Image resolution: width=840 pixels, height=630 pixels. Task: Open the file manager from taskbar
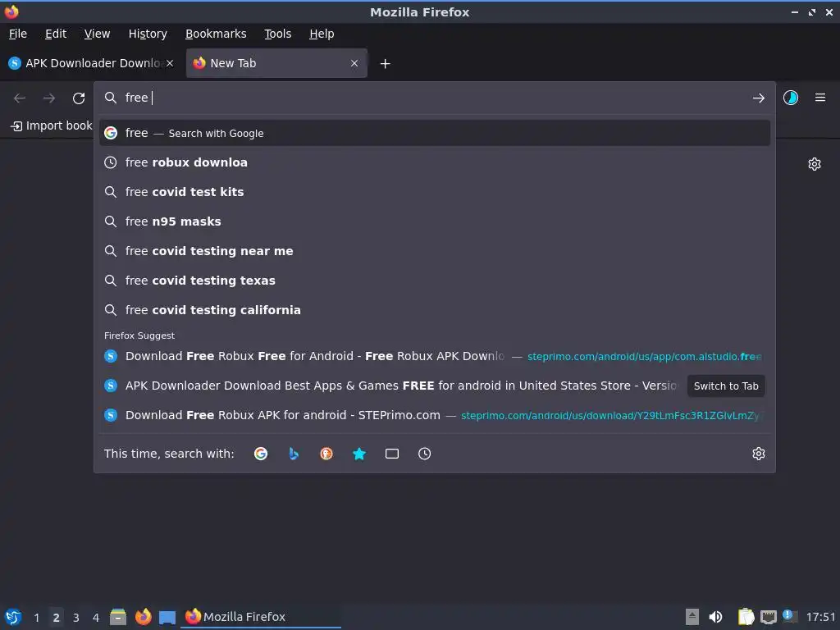click(118, 617)
